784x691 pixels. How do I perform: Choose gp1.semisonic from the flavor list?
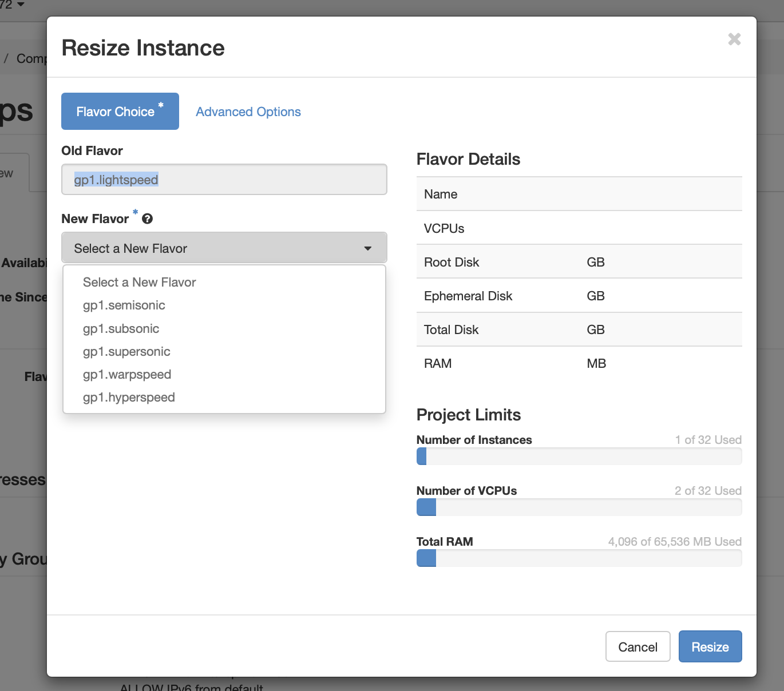[x=124, y=305]
